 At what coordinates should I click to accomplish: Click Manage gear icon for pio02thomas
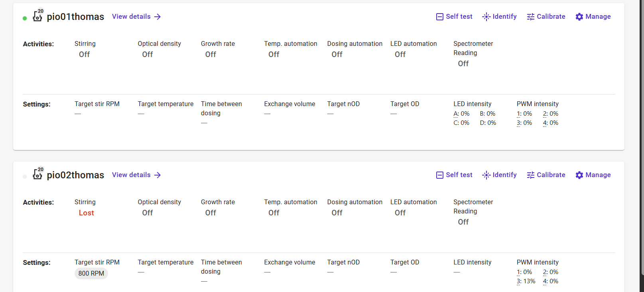[579, 175]
